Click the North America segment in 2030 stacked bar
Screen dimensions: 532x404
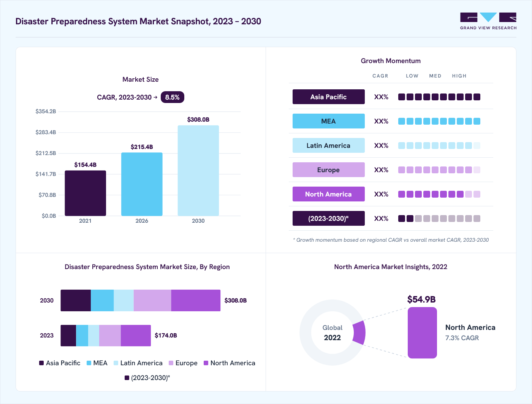[x=196, y=301]
